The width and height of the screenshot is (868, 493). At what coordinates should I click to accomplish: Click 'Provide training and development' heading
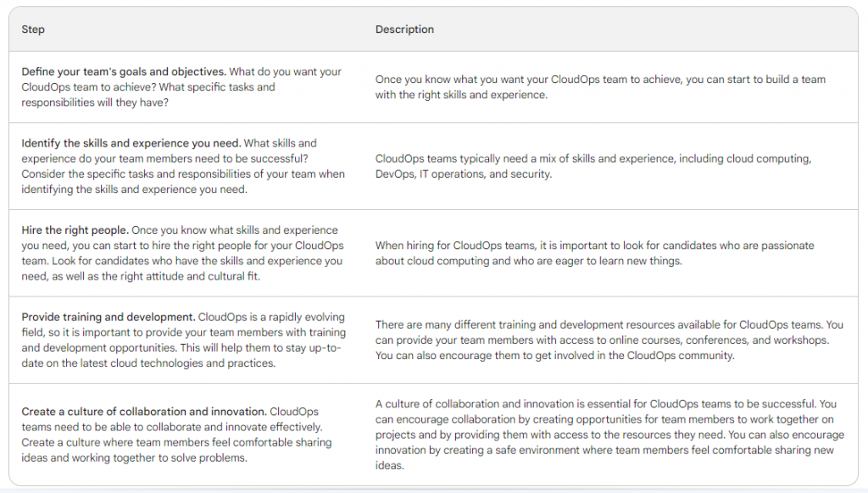click(108, 317)
